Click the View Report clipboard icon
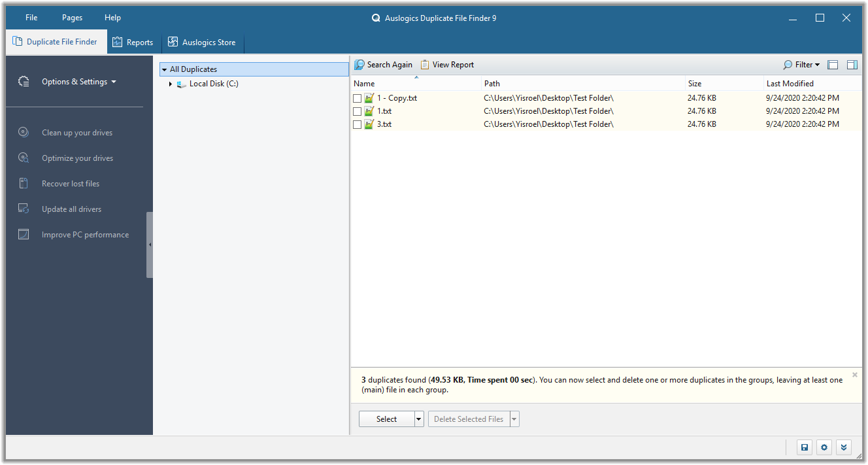The image size is (868, 465). click(425, 65)
